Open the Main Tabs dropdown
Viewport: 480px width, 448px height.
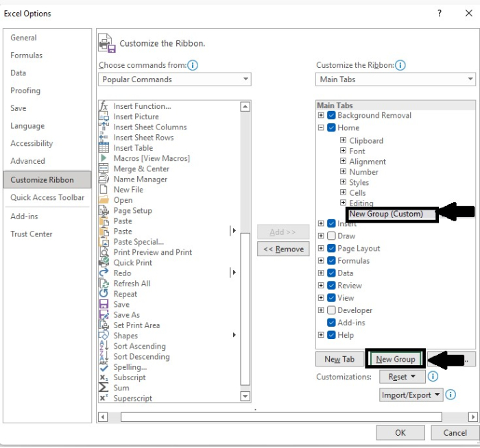pyautogui.click(x=395, y=79)
